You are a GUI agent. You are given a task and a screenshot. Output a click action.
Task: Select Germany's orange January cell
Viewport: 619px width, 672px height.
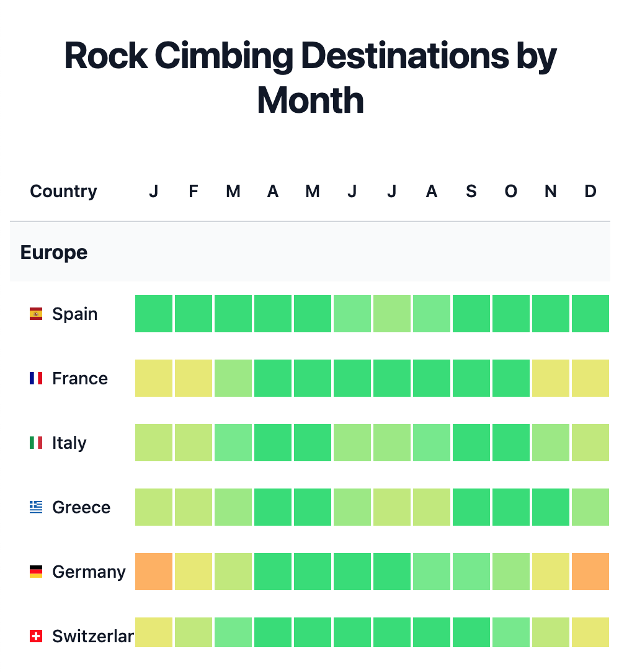coord(154,572)
